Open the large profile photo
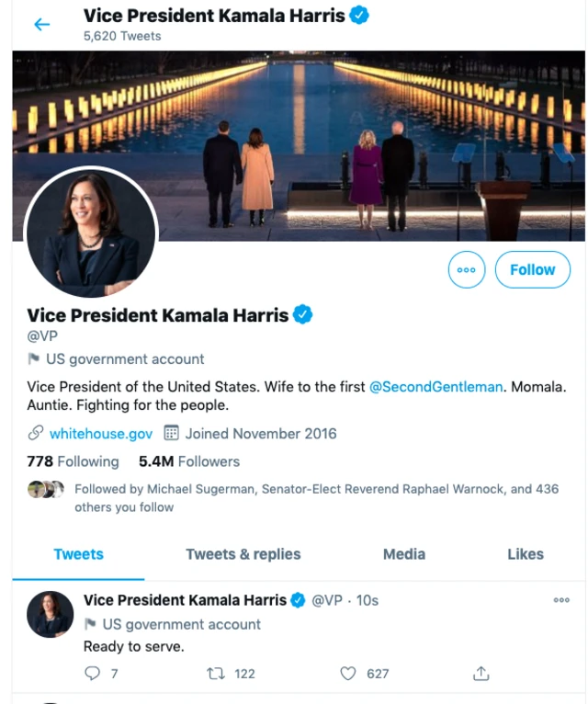Viewport: 588px width, 704px height. (x=91, y=233)
